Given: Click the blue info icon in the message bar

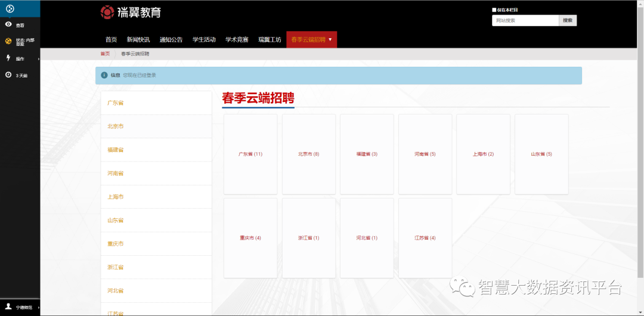Looking at the screenshot, I should click(104, 75).
